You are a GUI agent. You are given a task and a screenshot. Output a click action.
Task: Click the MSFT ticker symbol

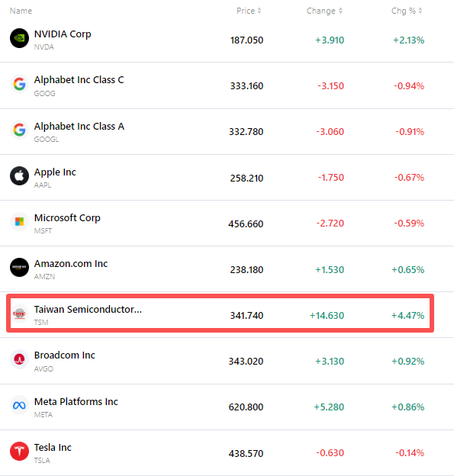point(43,231)
